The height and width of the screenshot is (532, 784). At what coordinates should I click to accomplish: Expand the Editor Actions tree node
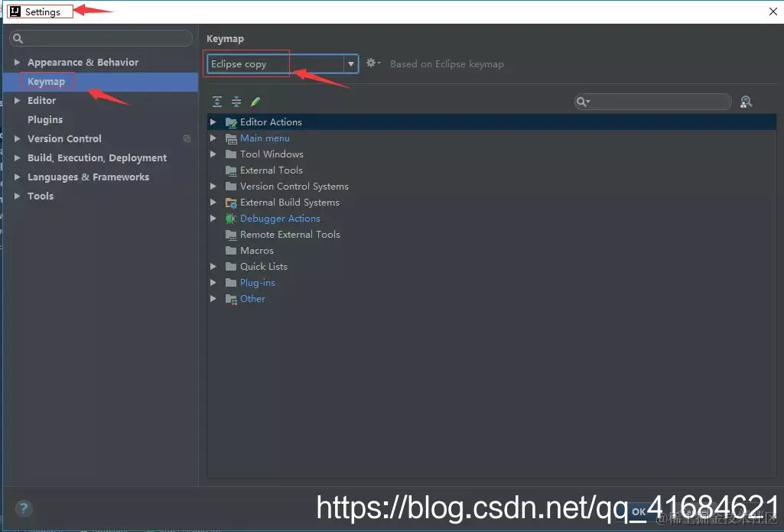point(213,122)
